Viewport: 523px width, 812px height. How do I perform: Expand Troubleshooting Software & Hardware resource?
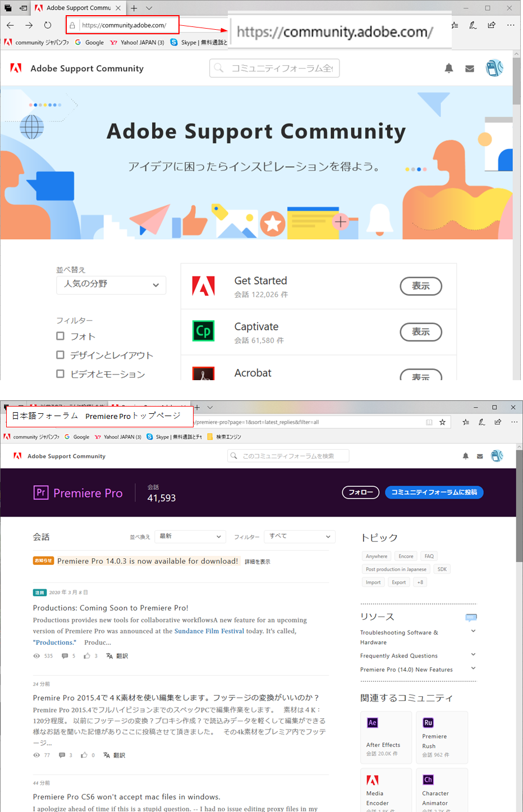coord(473,631)
